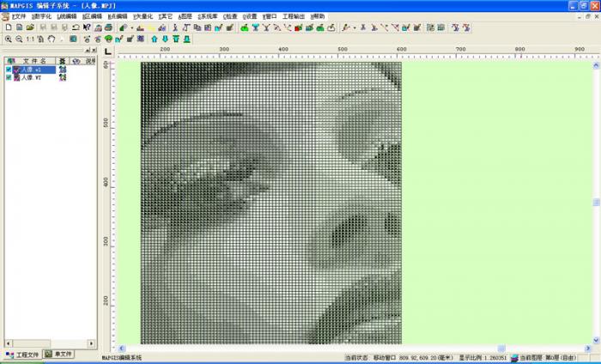This screenshot has height=364, width=601.
Task: Open dropdown arrow beside the pencil tool
Action: coord(354,27)
